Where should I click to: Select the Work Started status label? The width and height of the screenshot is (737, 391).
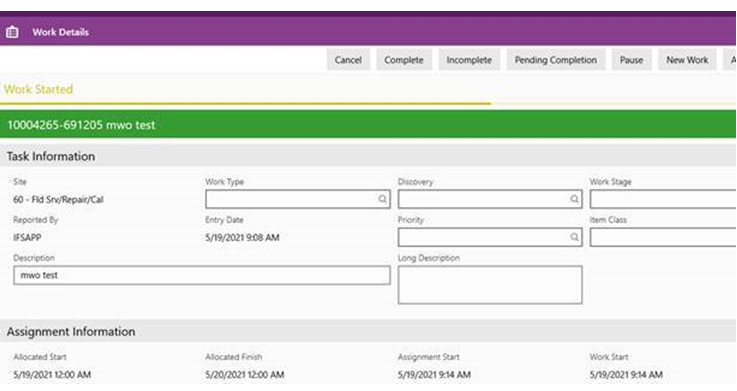38,89
